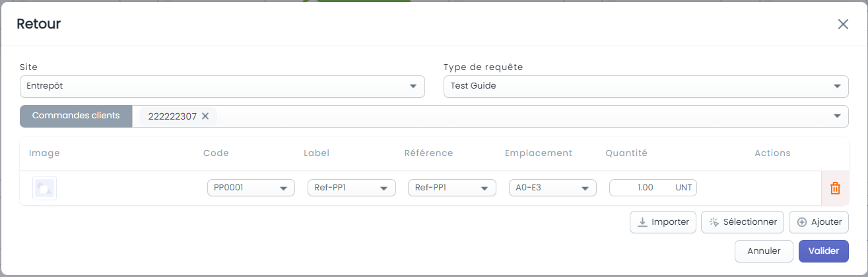Click the Commandes clients label tab
Screen dimensions: 868x277
click(x=76, y=116)
